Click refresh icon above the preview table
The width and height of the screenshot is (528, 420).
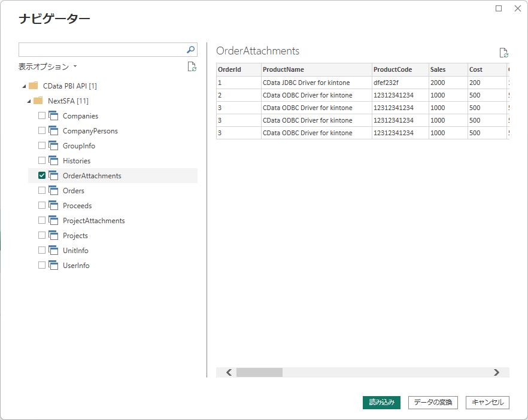(503, 53)
